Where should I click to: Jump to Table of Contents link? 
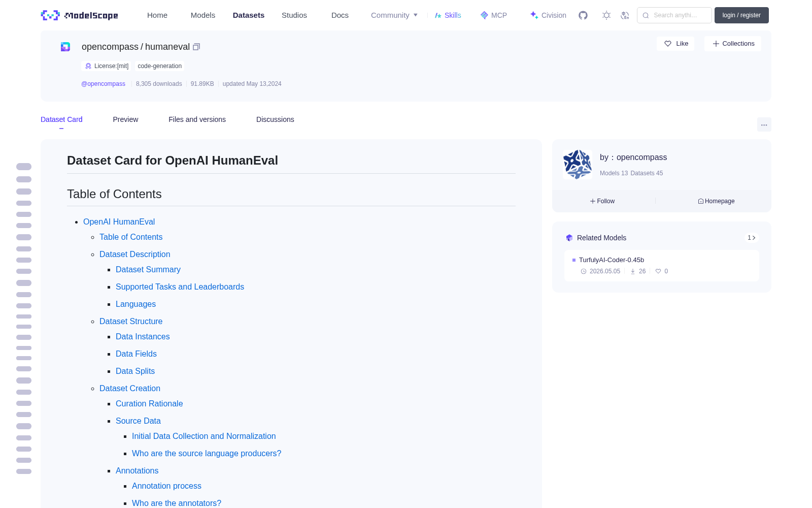pyautogui.click(x=131, y=237)
